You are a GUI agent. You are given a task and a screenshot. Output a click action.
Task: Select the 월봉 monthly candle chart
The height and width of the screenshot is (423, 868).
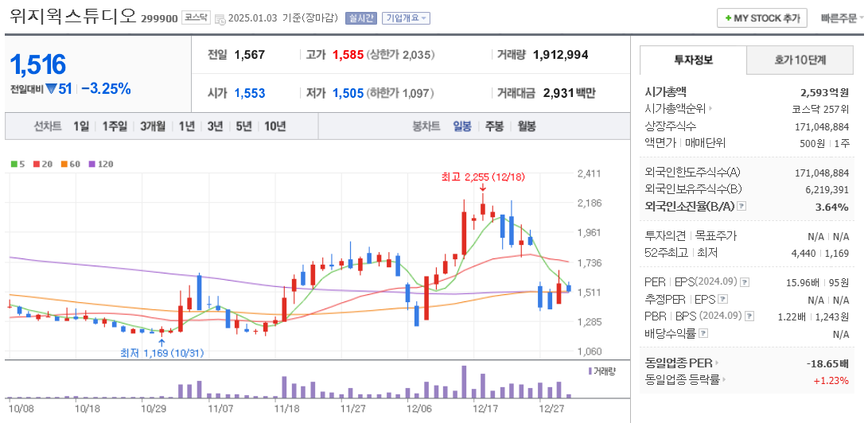[527, 126]
